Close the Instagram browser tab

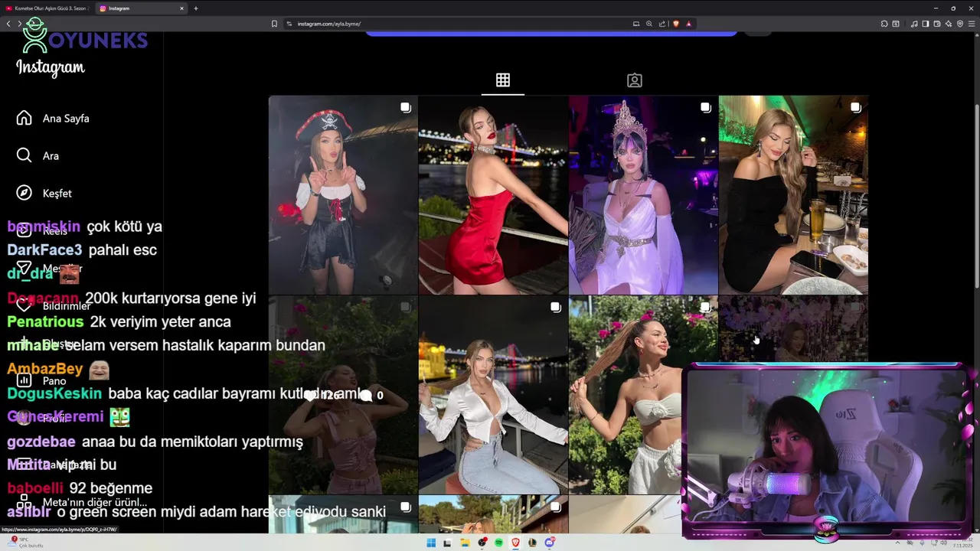pyautogui.click(x=182, y=8)
